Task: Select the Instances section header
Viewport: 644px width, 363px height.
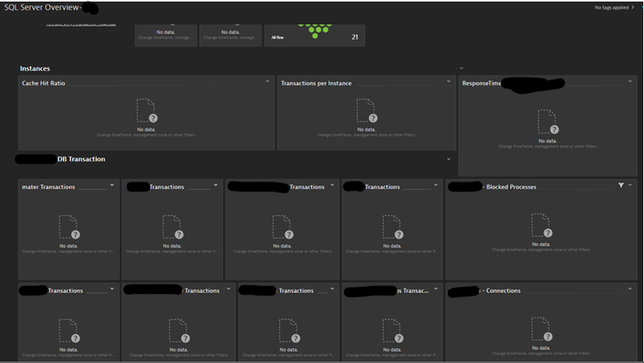Action: tap(35, 67)
